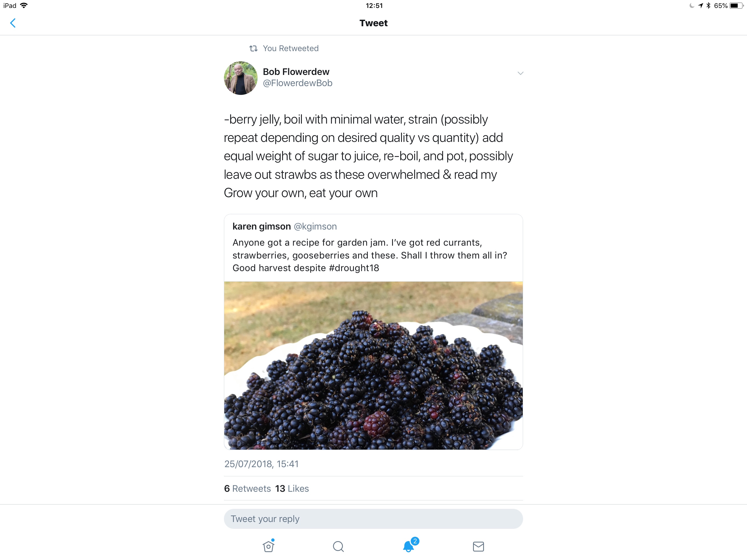Open the @FlowerdewBob handle

pos(297,83)
